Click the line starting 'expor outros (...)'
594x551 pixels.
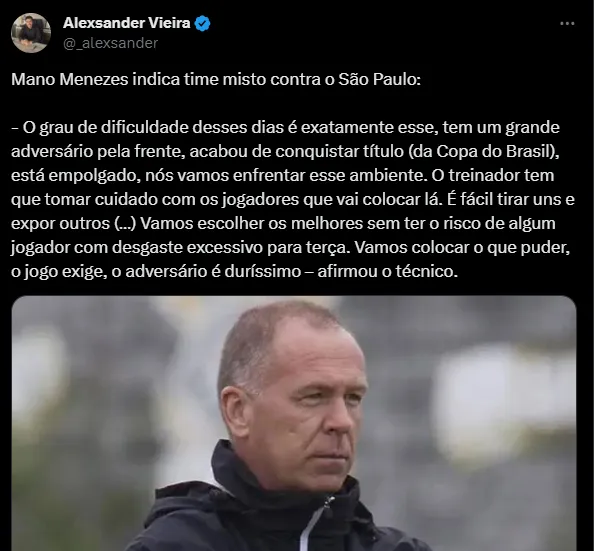tap(283, 224)
